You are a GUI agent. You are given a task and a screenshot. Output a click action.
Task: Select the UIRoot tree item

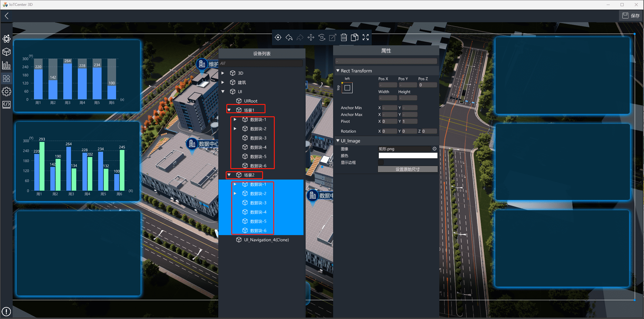(250, 101)
